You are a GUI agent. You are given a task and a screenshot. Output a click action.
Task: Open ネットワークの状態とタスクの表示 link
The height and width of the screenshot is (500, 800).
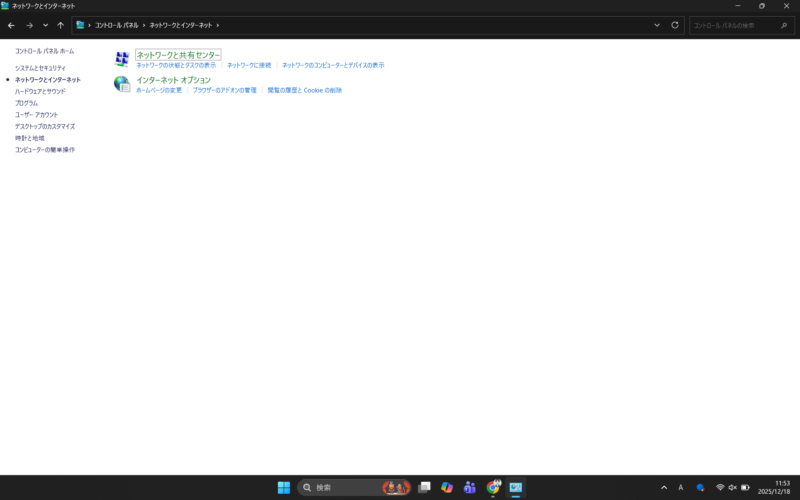pyautogui.click(x=176, y=65)
